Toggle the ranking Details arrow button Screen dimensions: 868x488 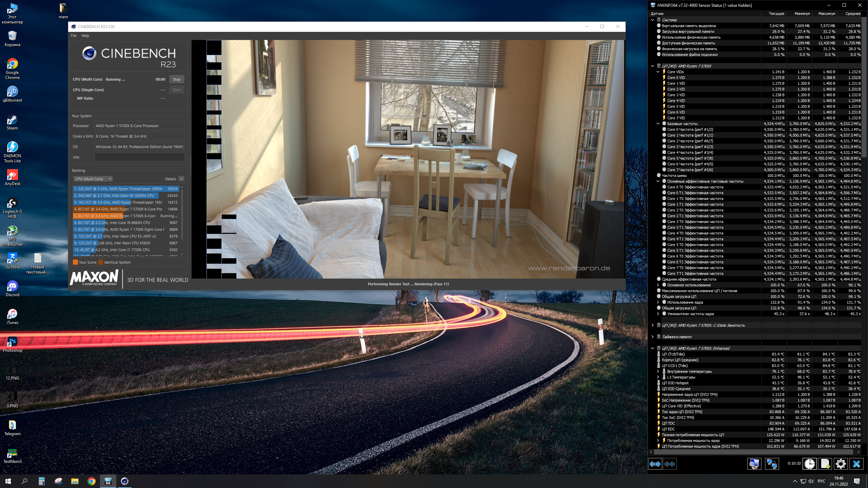point(181,179)
